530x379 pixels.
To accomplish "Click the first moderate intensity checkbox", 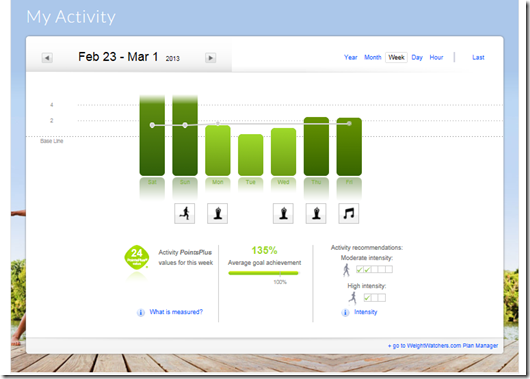I will click(x=360, y=269).
